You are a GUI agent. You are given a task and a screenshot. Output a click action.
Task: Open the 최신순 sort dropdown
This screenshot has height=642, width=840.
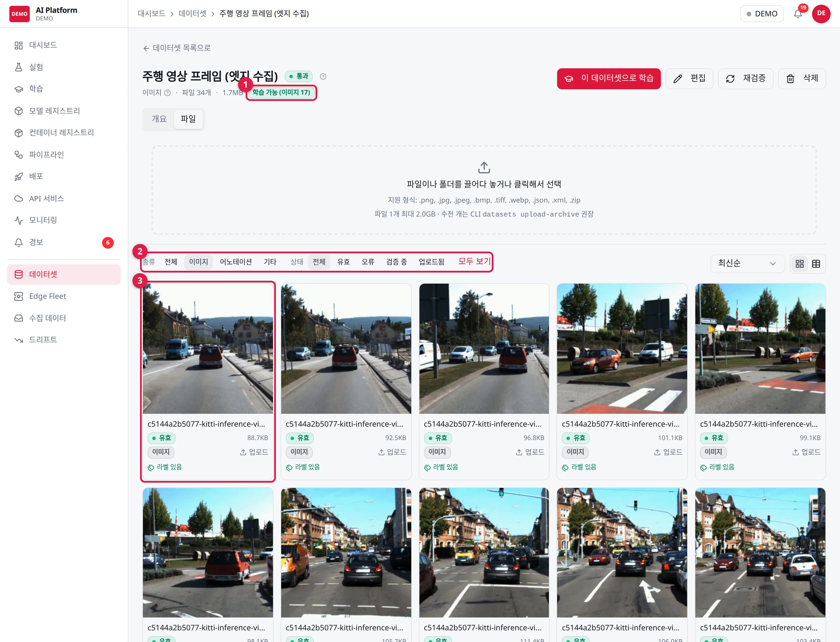pyautogui.click(x=747, y=263)
